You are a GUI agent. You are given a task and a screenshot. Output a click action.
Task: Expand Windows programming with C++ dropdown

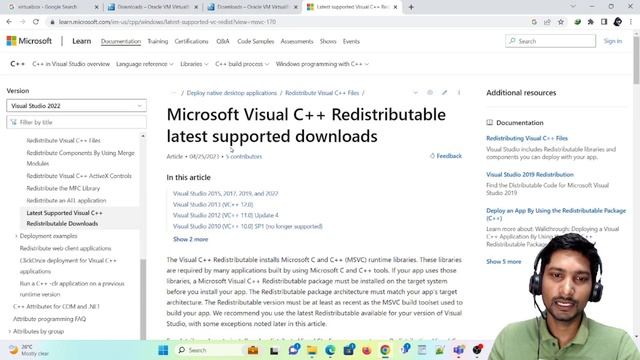click(x=322, y=64)
